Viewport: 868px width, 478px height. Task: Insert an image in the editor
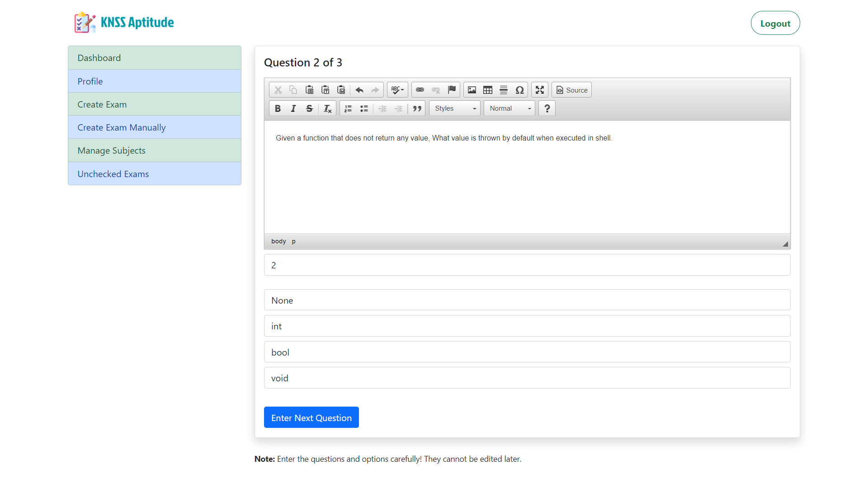(x=472, y=90)
